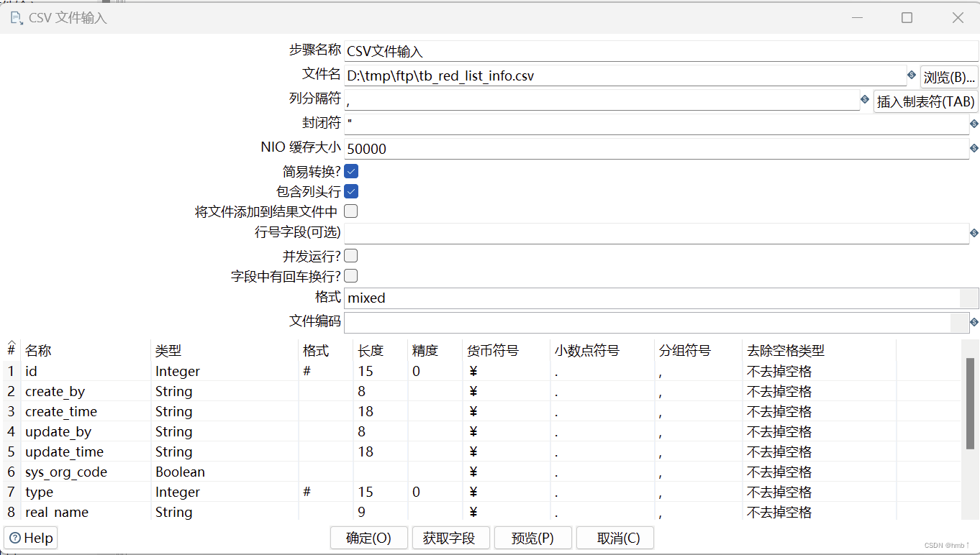Click the 不去掉空格 cell in id row
This screenshot has height=555, width=980.
tap(819, 371)
